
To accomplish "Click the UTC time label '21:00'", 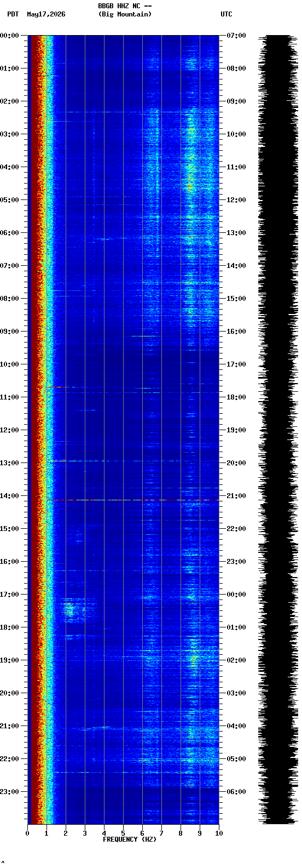I will [x=236, y=496].
